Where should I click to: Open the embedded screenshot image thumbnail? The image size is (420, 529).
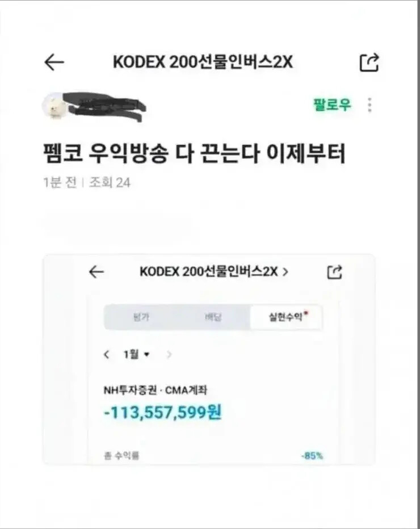pos(209,360)
